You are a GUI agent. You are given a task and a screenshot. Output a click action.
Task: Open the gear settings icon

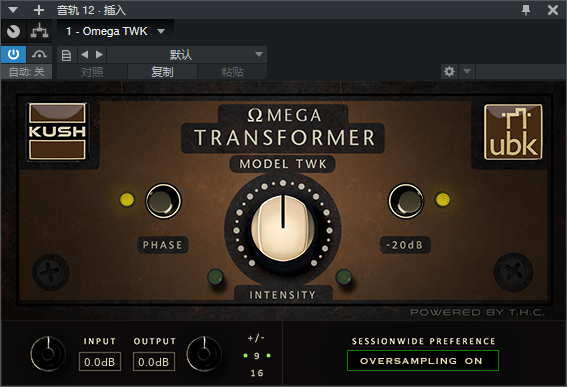(x=449, y=72)
